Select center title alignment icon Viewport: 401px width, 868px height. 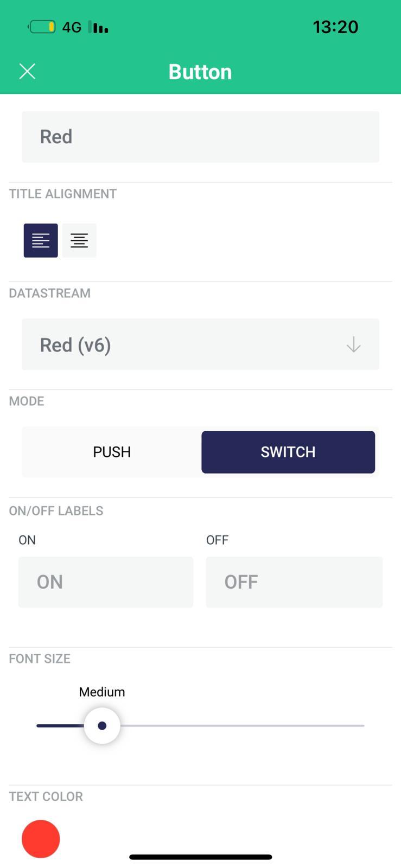tap(79, 240)
